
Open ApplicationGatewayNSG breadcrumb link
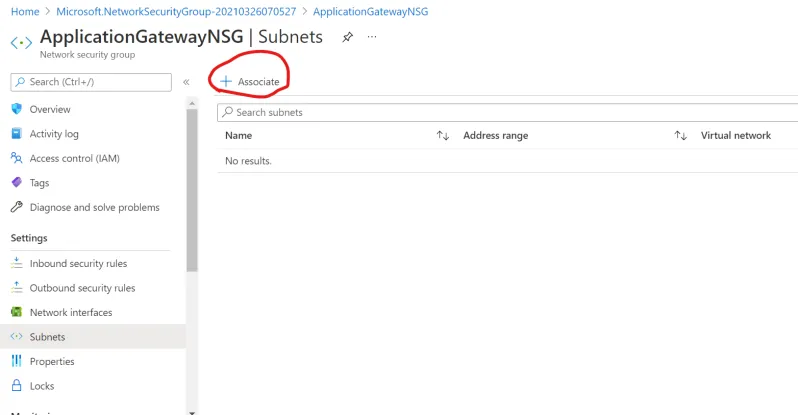(370, 11)
